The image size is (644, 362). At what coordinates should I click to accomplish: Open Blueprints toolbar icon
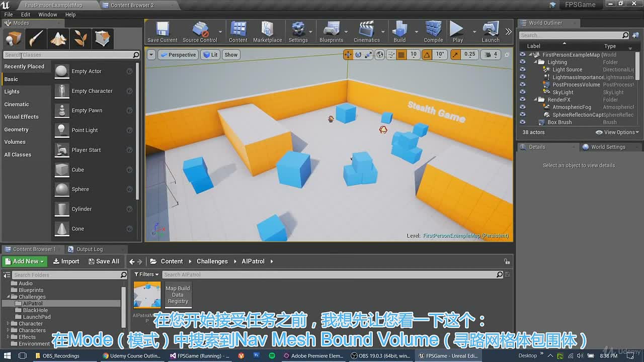(331, 32)
